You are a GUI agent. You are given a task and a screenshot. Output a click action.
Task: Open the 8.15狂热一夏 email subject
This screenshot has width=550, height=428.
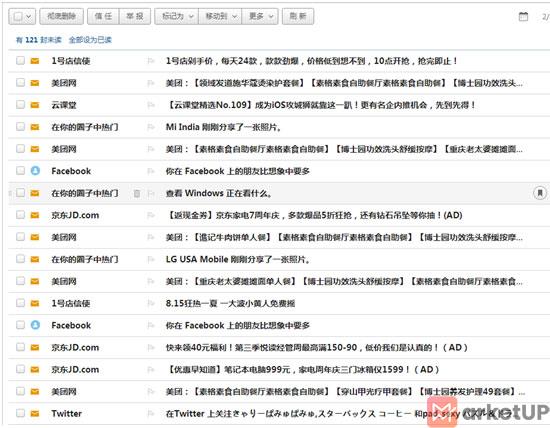pos(230,303)
